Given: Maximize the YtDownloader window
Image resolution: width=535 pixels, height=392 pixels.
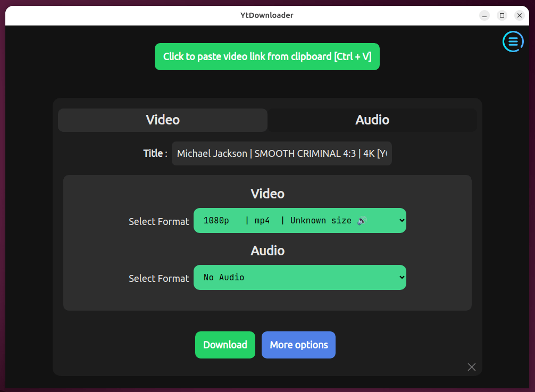Looking at the screenshot, I should click(501, 15).
